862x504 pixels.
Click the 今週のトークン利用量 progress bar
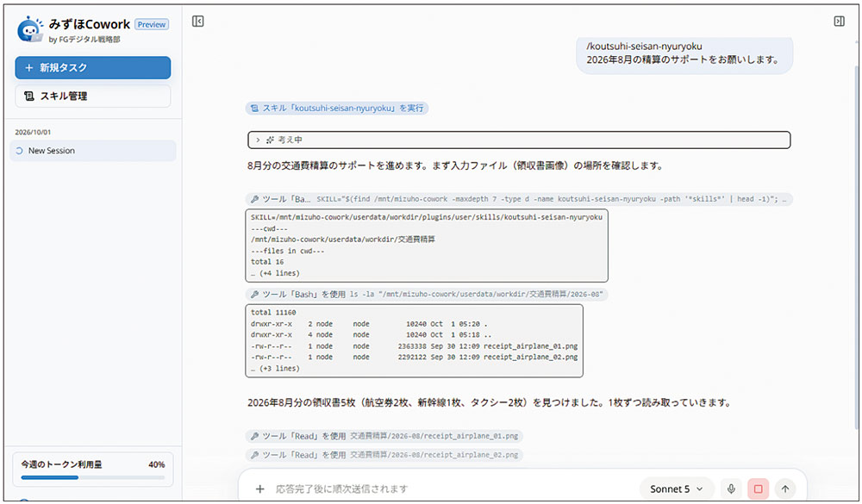tap(93, 477)
